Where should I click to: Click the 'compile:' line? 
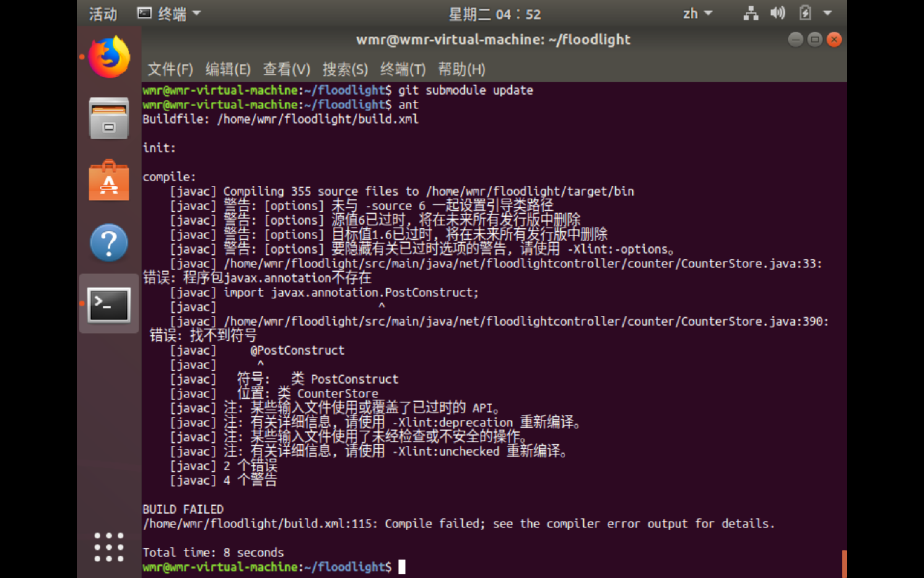pyautogui.click(x=169, y=177)
